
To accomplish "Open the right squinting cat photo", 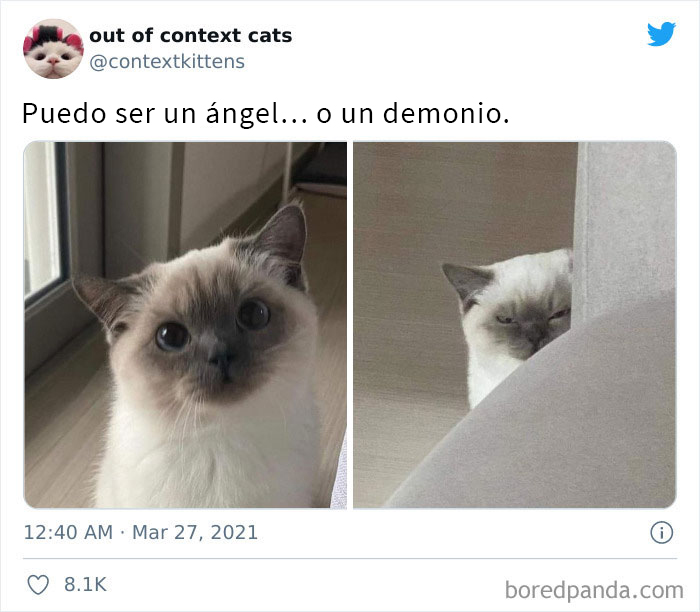I will click(515, 325).
